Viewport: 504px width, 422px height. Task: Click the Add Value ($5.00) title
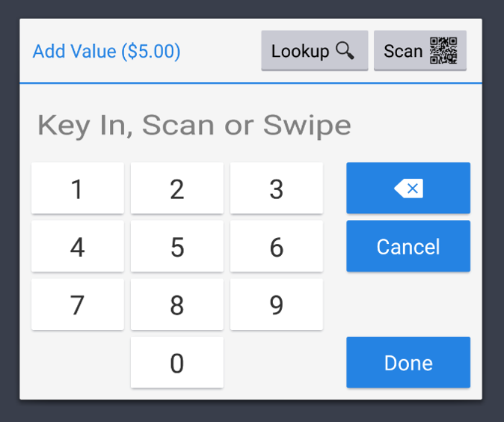pyautogui.click(x=106, y=51)
